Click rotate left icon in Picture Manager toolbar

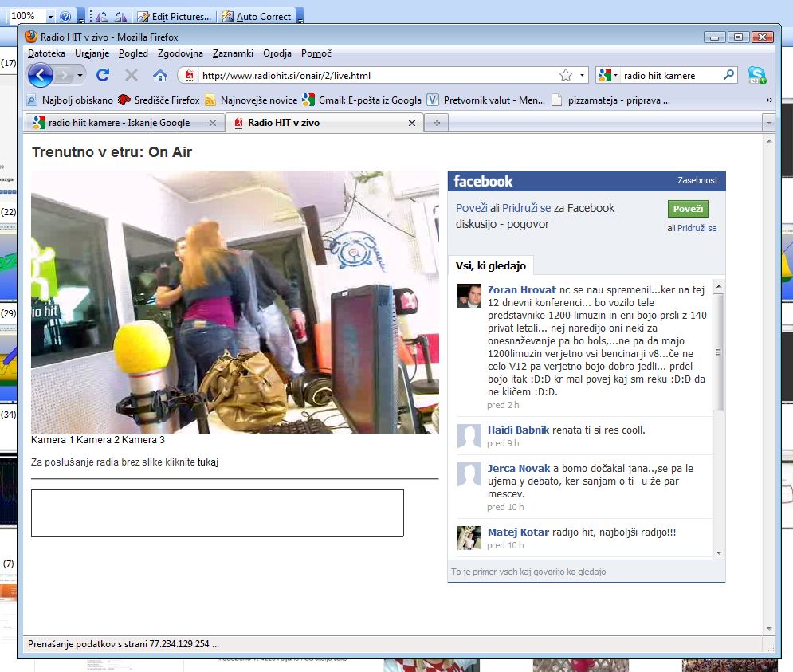102,17
